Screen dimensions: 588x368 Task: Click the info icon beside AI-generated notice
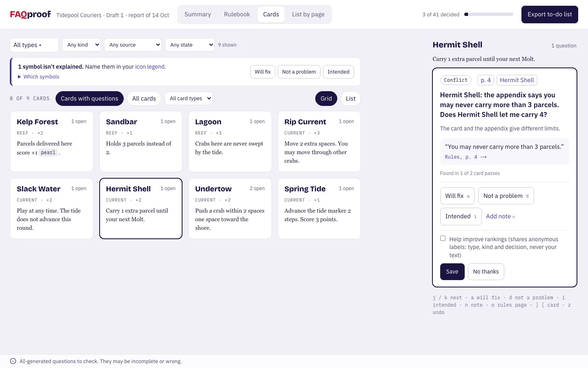13,361
